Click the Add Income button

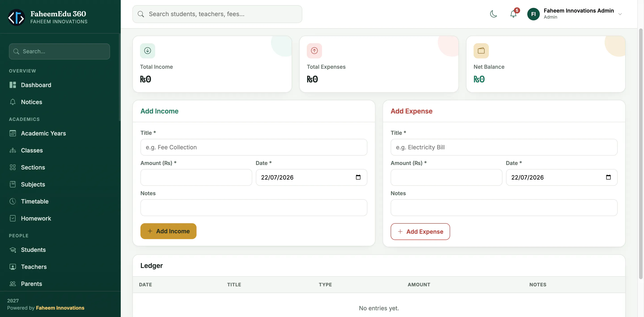pyautogui.click(x=168, y=231)
